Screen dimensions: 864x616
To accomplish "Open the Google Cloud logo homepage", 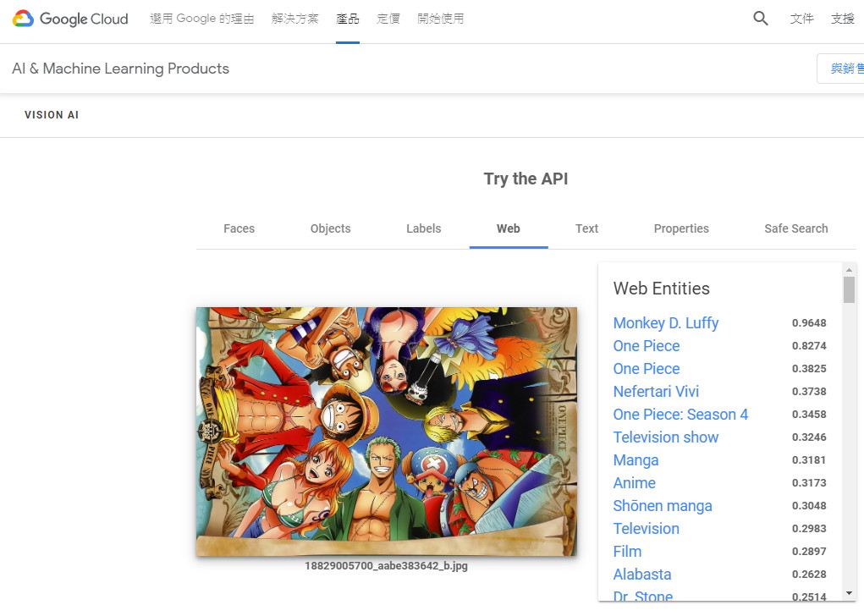I will [x=70, y=19].
